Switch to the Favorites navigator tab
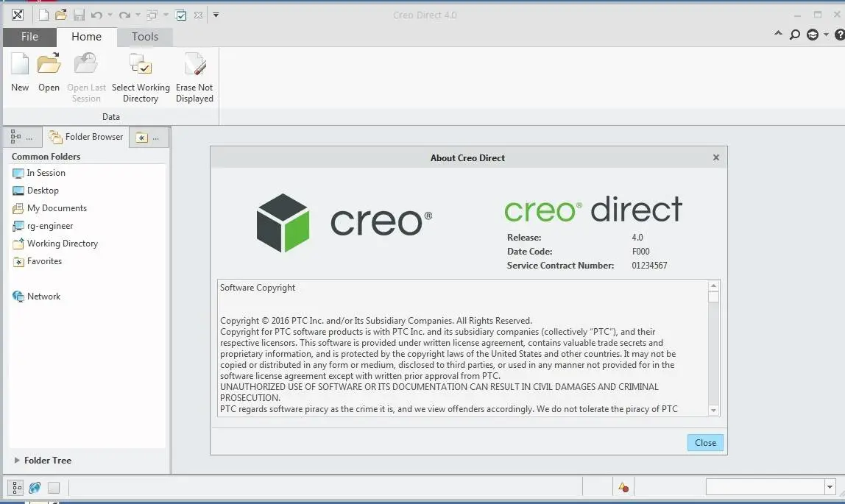 point(148,138)
